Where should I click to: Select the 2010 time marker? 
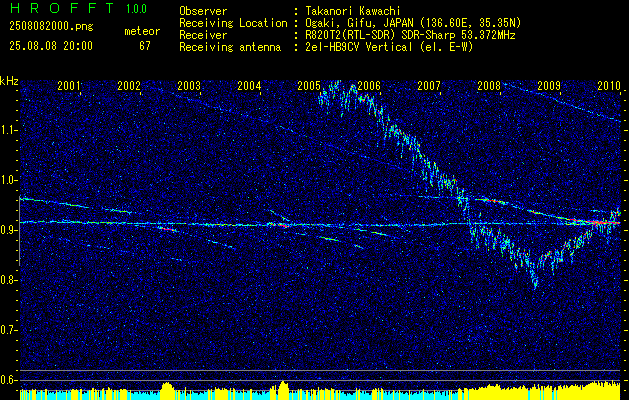point(609,85)
